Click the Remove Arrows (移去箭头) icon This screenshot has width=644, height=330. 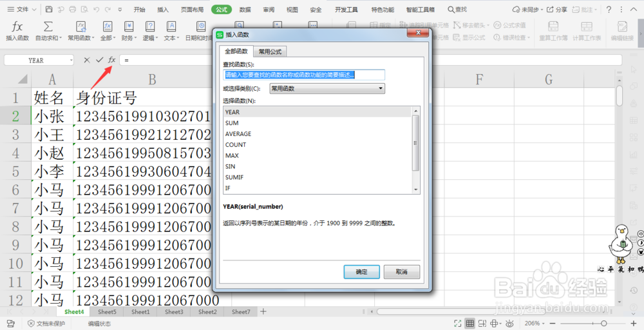tap(457, 26)
